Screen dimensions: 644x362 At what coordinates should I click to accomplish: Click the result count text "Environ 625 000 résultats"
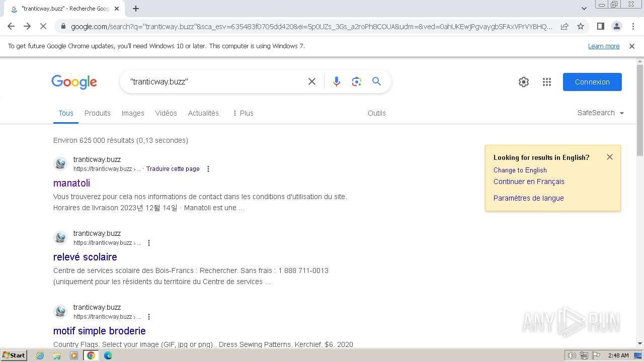click(94, 140)
